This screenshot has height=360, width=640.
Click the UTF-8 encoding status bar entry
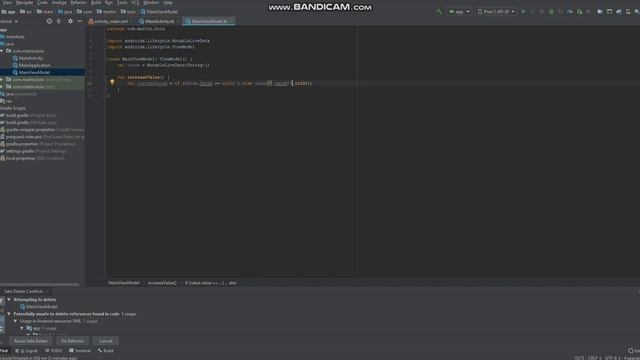coord(612,358)
